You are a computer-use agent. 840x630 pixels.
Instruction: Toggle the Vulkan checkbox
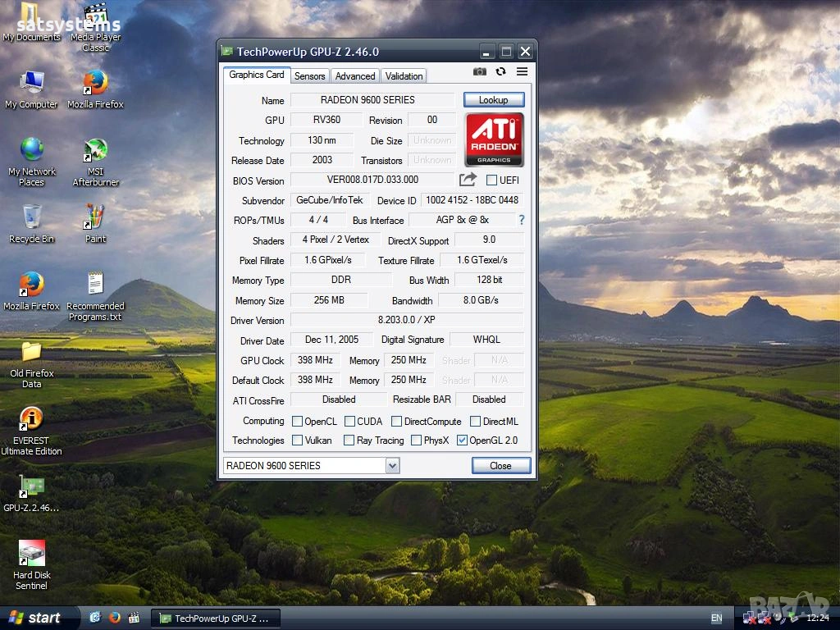[x=297, y=441]
